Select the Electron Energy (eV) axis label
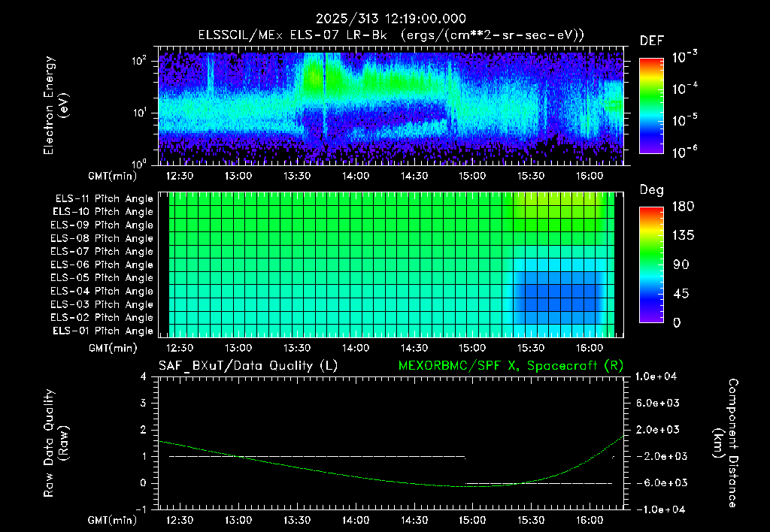Image resolution: width=770 pixels, height=532 pixels. pos(56,105)
